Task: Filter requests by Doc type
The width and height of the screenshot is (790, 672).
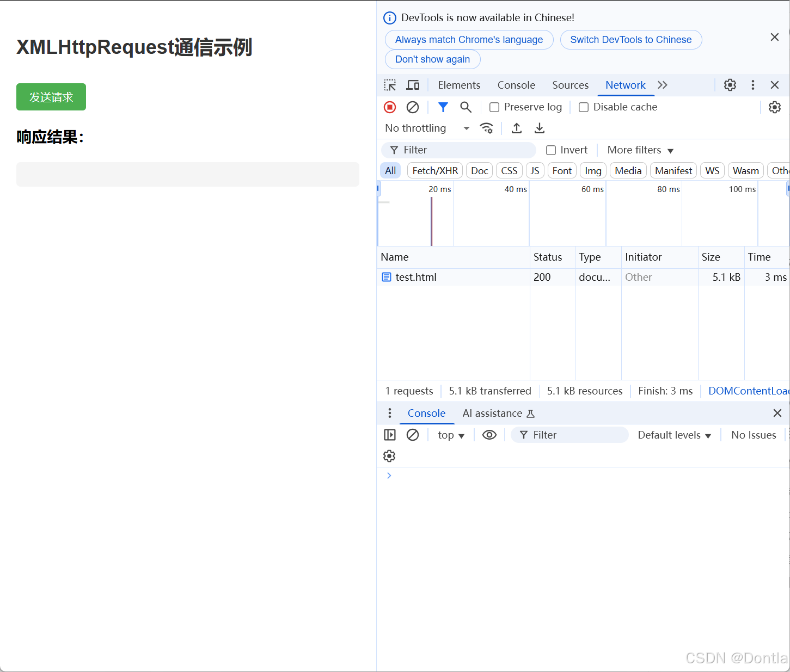Action: (480, 170)
